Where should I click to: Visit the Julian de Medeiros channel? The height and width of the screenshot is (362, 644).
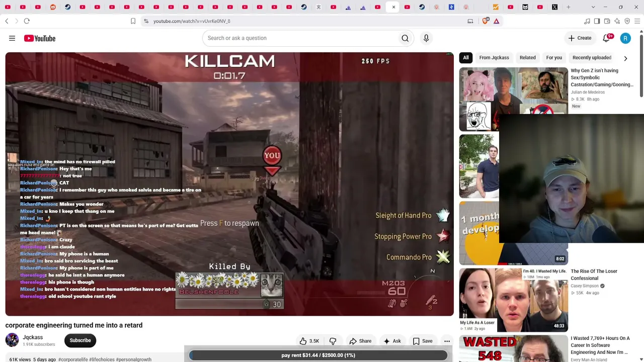point(588,93)
